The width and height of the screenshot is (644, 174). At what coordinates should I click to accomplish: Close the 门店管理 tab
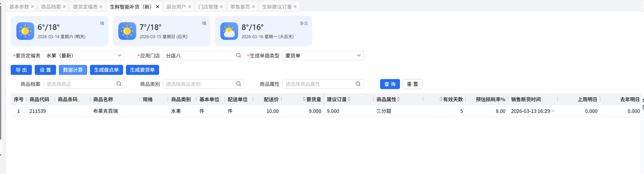pyautogui.click(x=221, y=7)
